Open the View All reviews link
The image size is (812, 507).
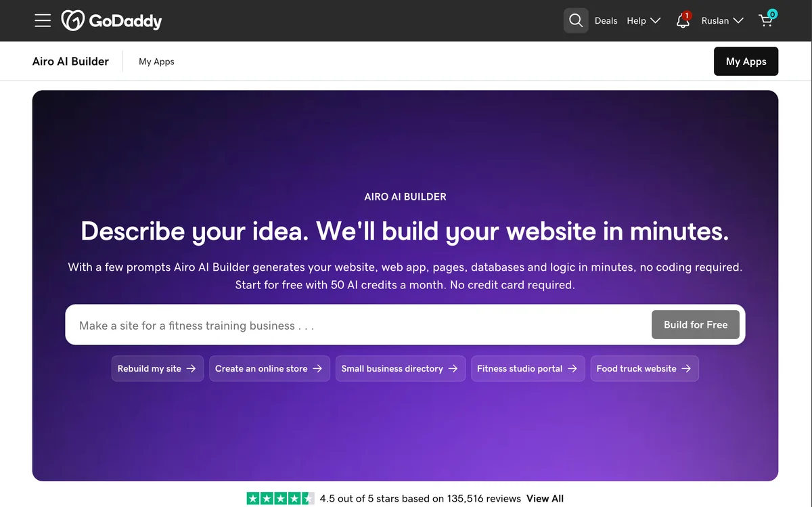[x=545, y=499]
